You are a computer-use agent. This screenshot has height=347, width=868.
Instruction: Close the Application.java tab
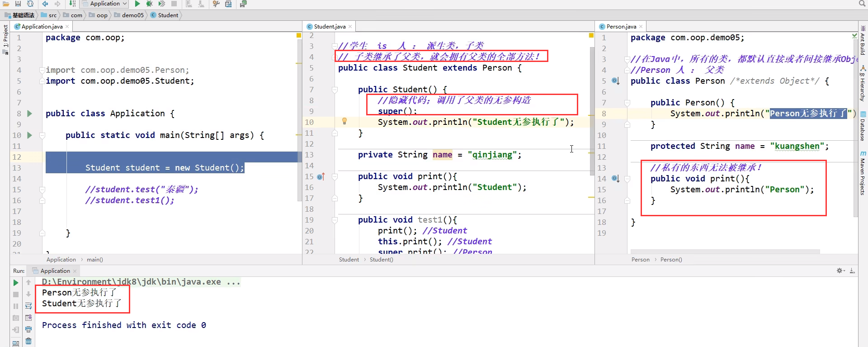tap(67, 27)
